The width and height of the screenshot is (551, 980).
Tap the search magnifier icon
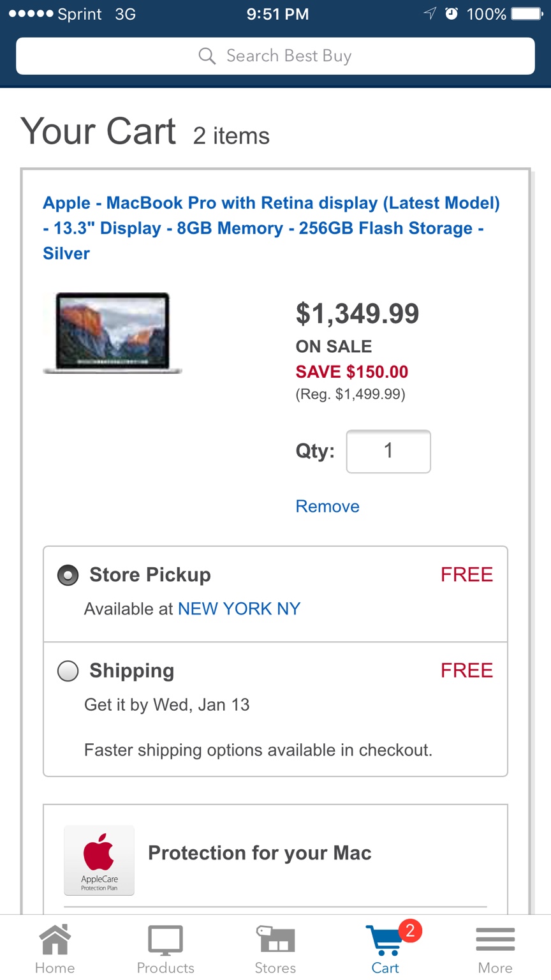207,56
